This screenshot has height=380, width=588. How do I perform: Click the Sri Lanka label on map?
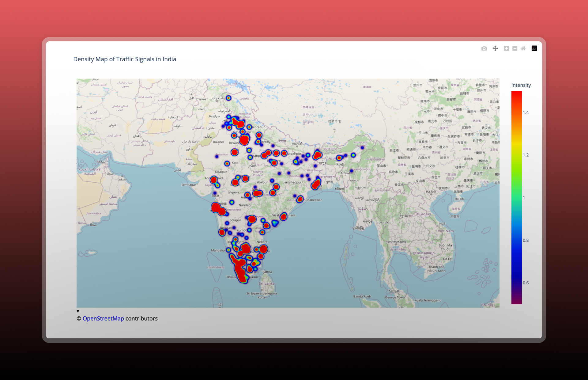(266, 283)
